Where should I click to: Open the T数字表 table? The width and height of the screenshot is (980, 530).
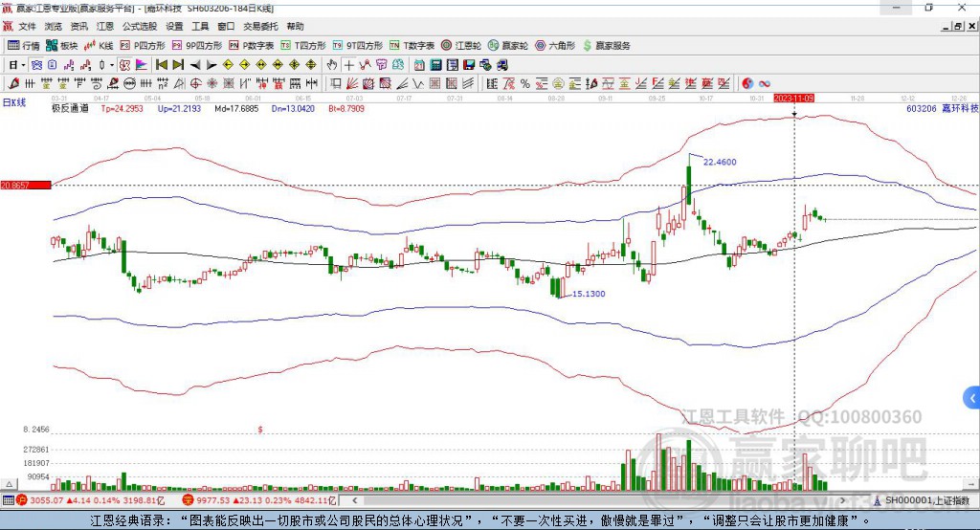point(412,46)
